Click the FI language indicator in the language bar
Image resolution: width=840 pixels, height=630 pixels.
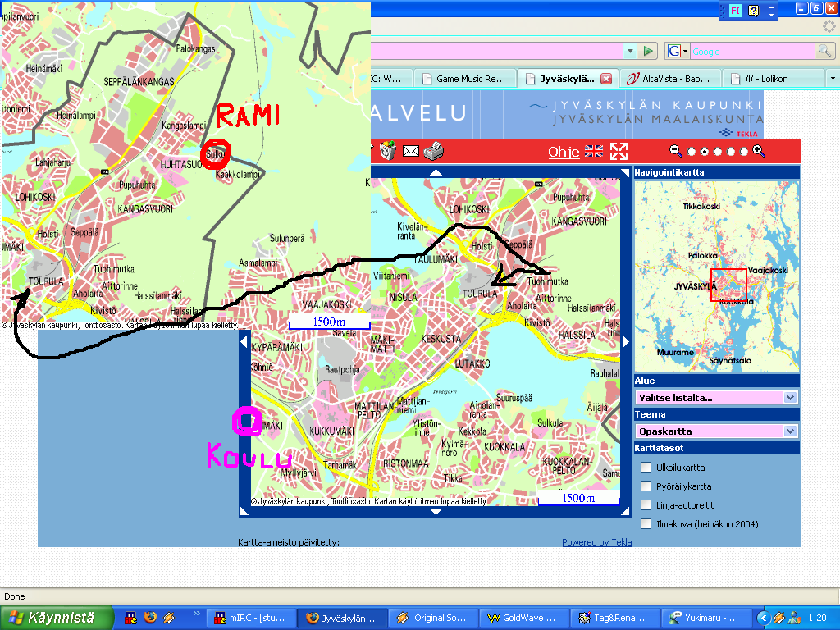tap(735, 10)
